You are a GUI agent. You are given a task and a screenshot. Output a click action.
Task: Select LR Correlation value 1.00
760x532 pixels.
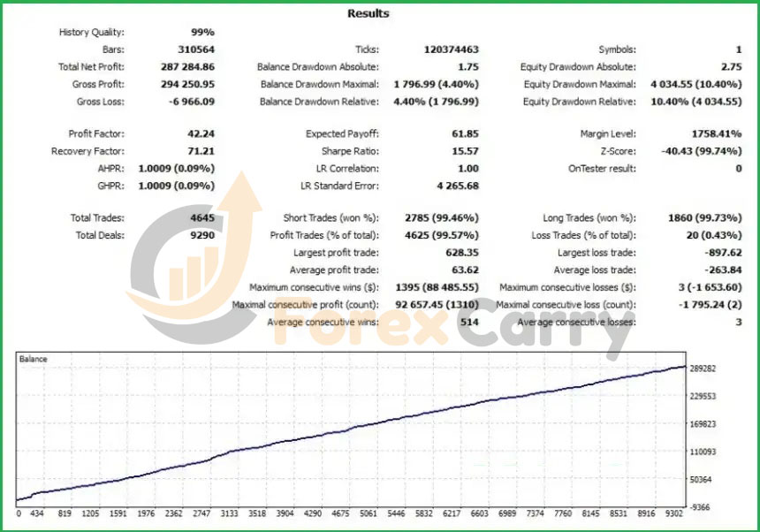coord(468,169)
